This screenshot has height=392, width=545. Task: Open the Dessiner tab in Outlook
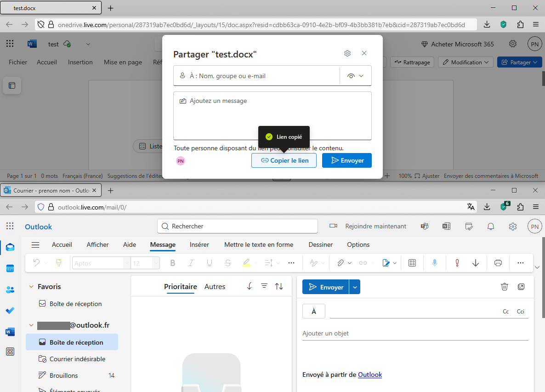[x=320, y=244]
